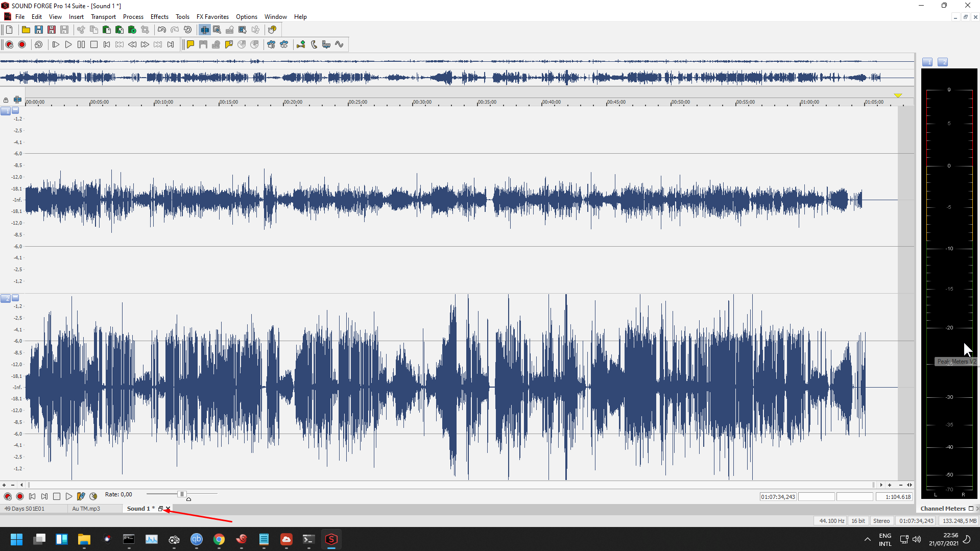980x551 pixels.
Task: Click Rewind in the top transport bar
Action: (x=132, y=44)
